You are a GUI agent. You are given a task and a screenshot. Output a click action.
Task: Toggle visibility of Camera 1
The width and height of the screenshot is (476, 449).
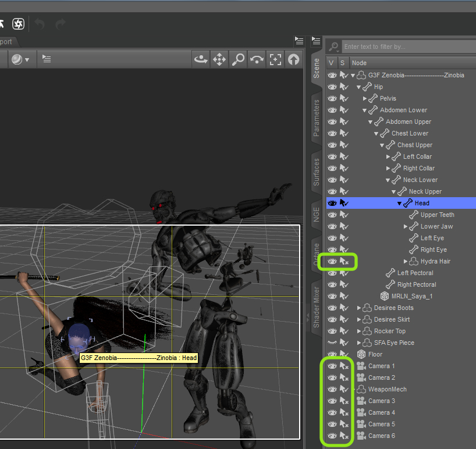pos(332,366)
